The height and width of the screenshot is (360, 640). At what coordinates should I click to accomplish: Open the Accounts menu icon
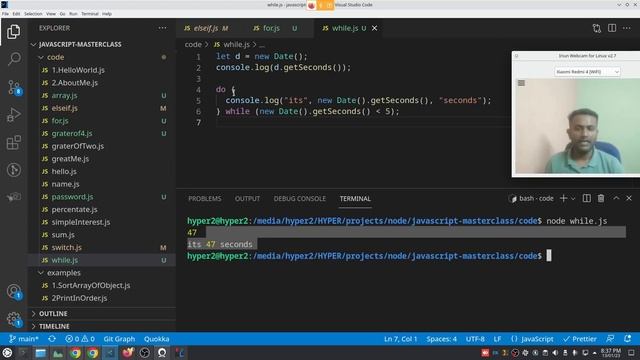click(x=14, y=291)
